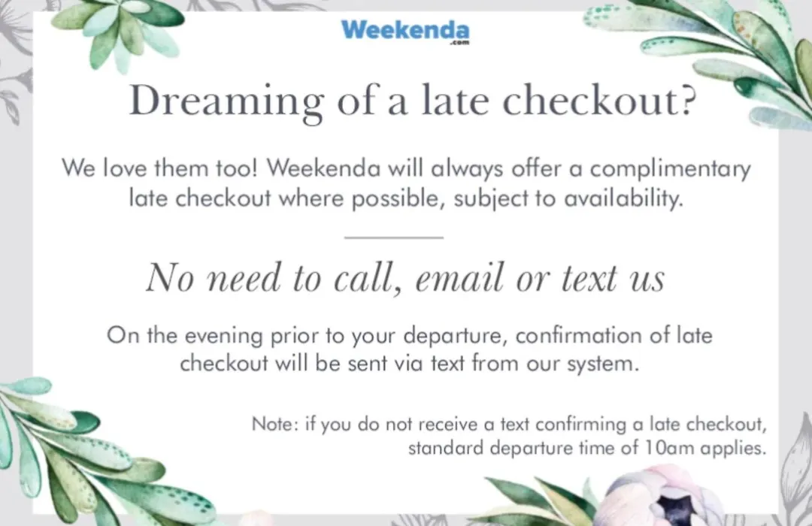The height and width of the screenshot is (526, 812).
Task: Click the gray sketched leaf at bottom-right edge
Action: point(795,466)
